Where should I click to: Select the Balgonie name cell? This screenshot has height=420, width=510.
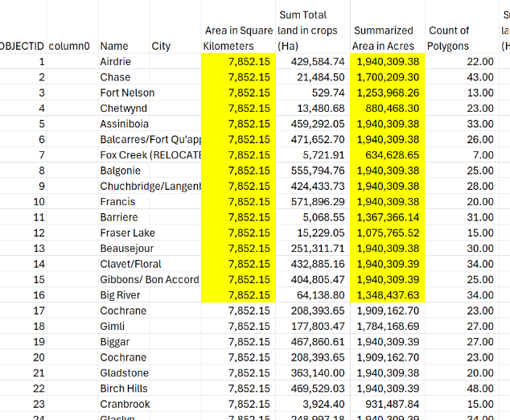pyautogui.click(x=121, y=171)
